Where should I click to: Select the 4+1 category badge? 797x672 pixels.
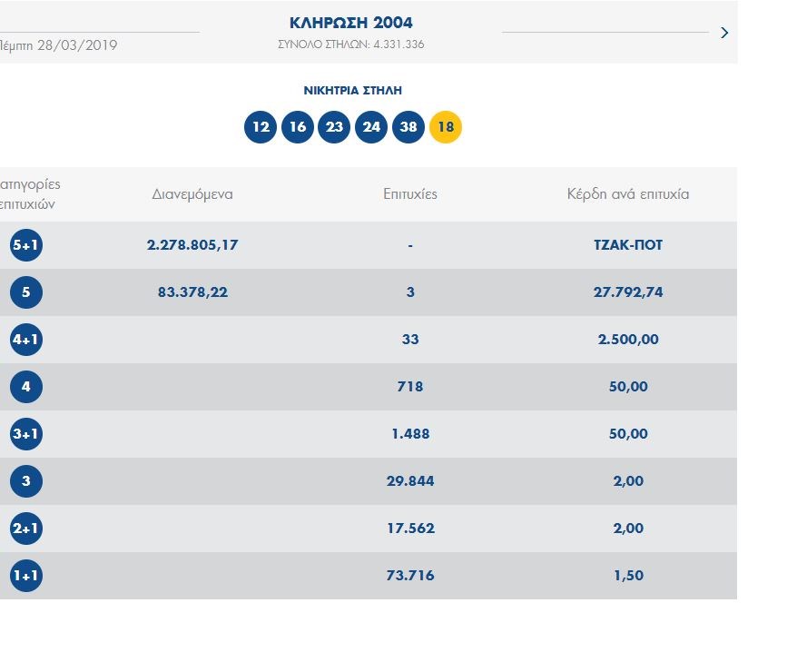click(25, 340)
